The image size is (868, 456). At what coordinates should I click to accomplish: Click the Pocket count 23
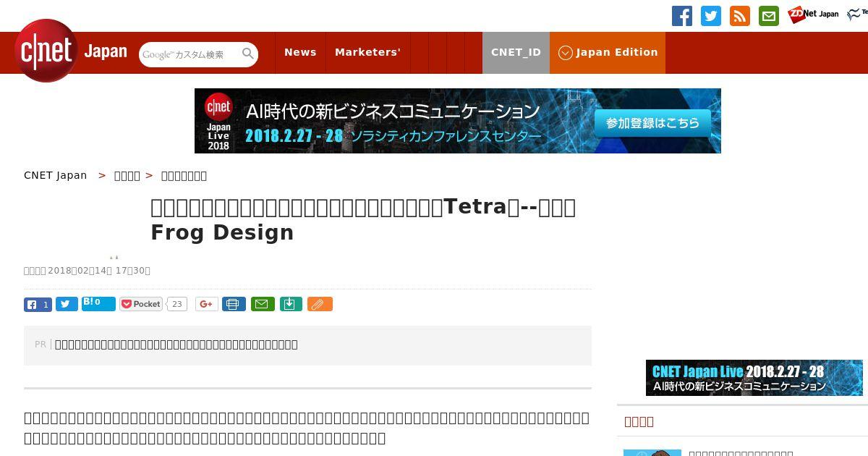point(176,305)
